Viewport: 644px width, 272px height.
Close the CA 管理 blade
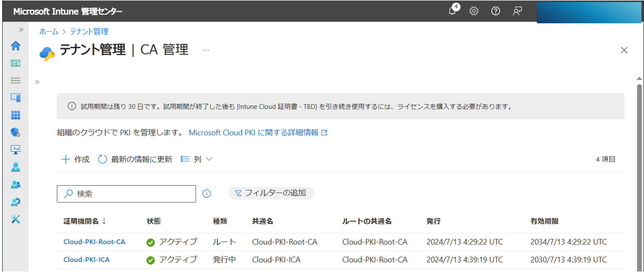coord(624,50)
